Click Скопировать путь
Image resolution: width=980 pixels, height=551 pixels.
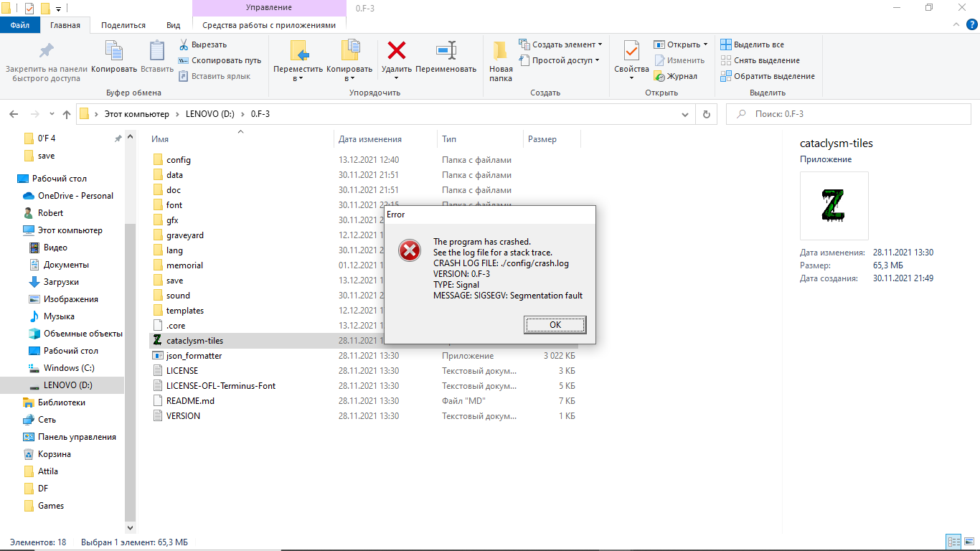(220, 60)
